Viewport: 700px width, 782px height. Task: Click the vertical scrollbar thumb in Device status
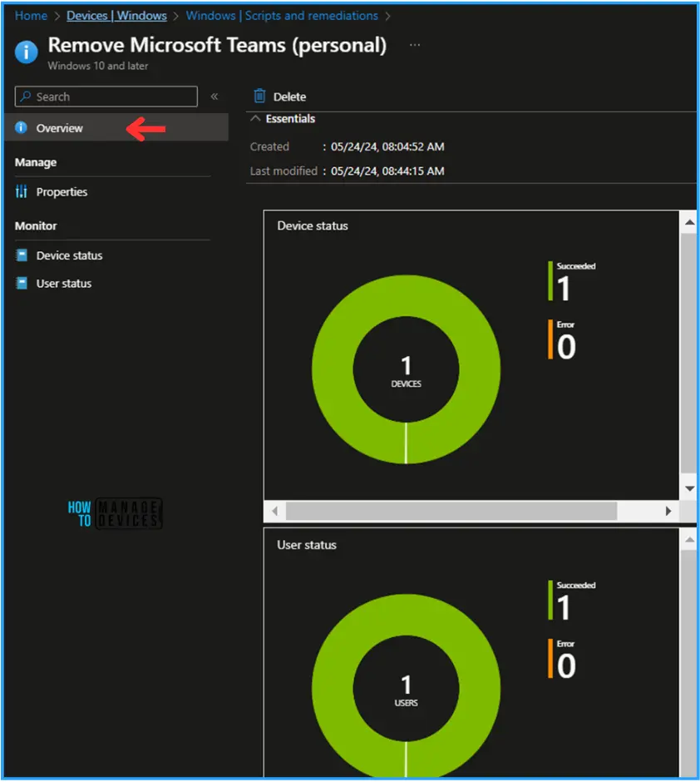tap(688, 353)
